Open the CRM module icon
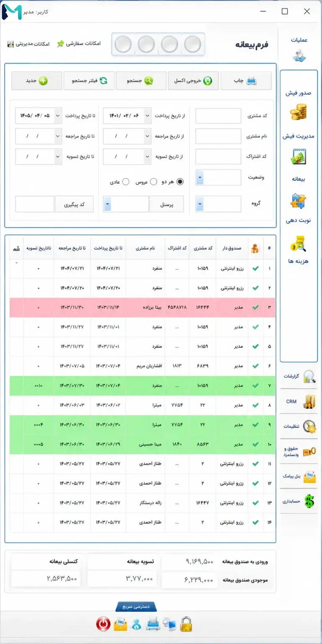The height and width of the screenshot is (644, 322). click(x=310, y=401)
